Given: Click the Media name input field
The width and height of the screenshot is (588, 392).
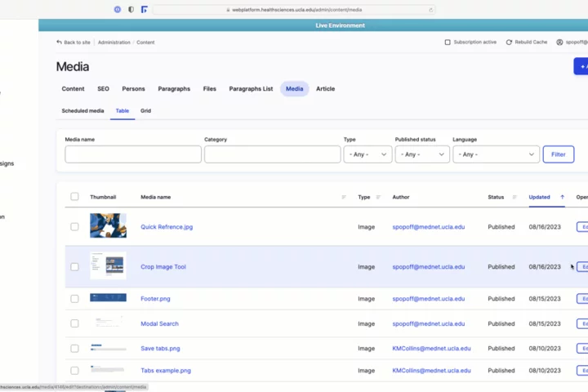Looking at the screenshot, I should [133, 154].
